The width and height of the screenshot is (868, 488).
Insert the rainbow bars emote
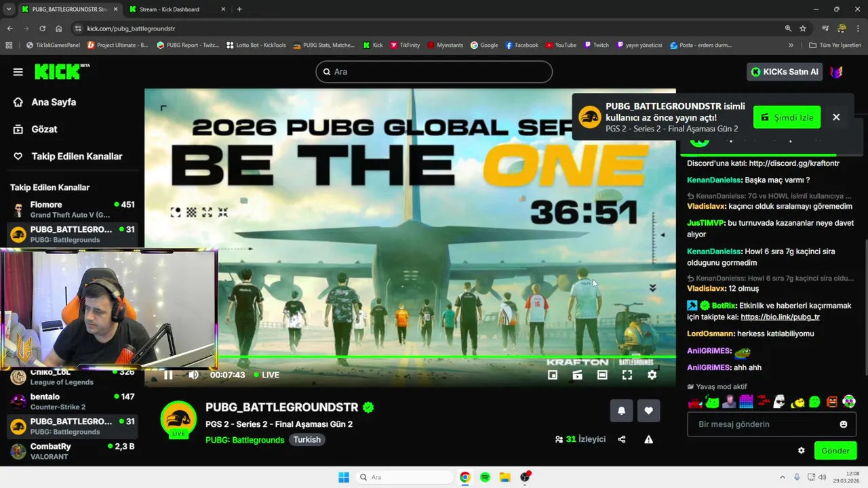click(x=746, y=402)
